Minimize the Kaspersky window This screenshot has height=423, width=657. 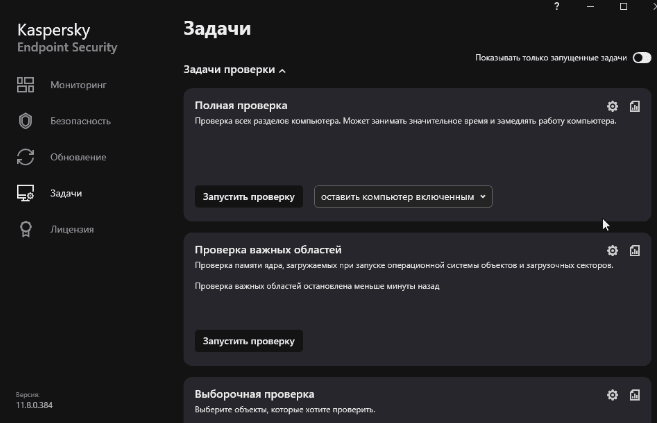(590, 6)
